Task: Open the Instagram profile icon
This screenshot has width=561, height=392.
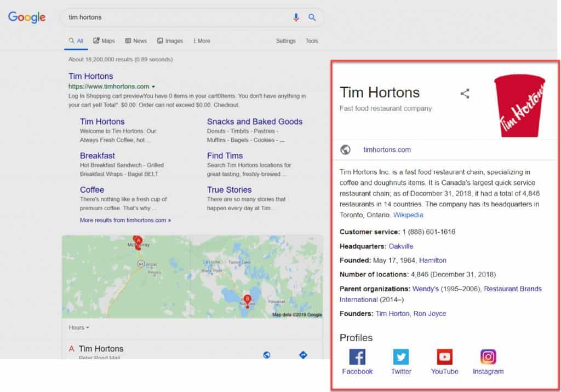Action: tap(488, 356)
